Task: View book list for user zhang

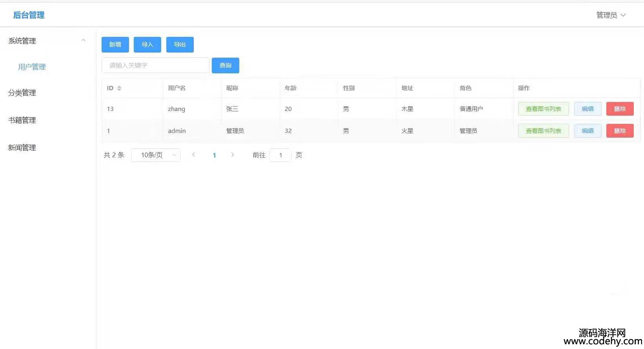Action: coord(543,109)
